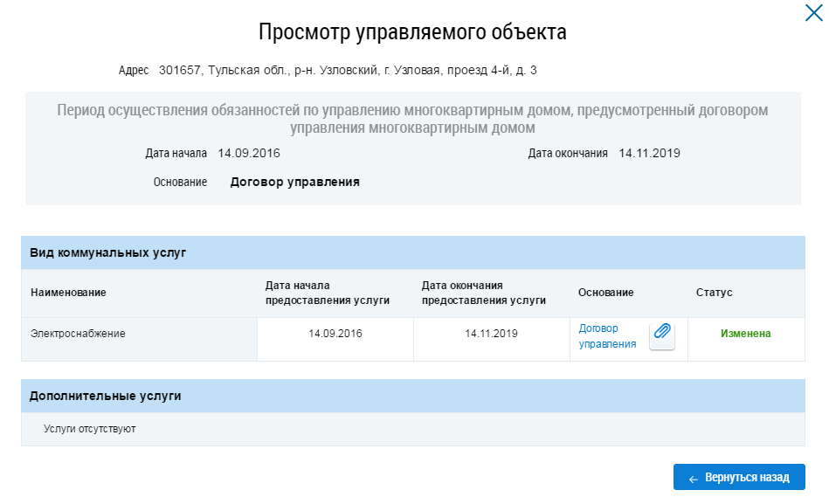Click the address text starting with 301657

point(347,70)
